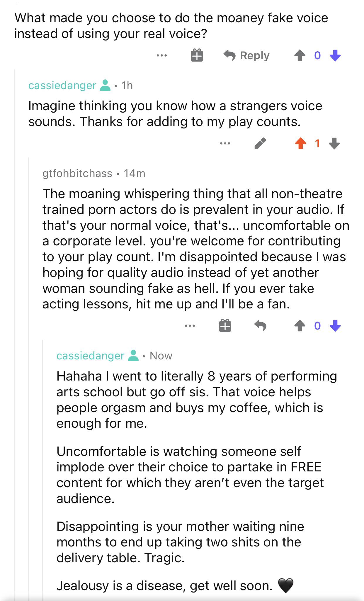Give an award to the top comment

(x=197, y=55)
